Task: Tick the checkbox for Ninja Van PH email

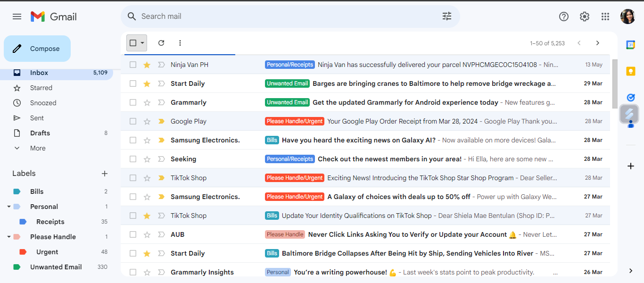Action: click(x=133, y=65)
